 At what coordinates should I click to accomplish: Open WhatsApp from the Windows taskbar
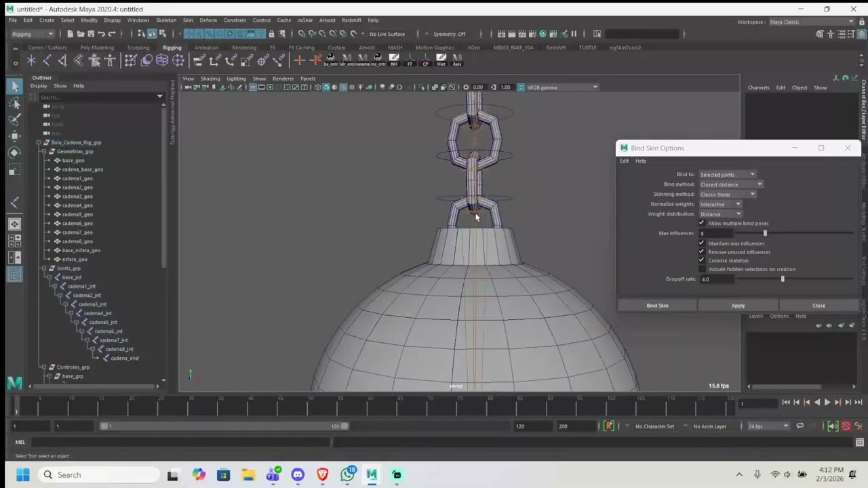point(347,474)
